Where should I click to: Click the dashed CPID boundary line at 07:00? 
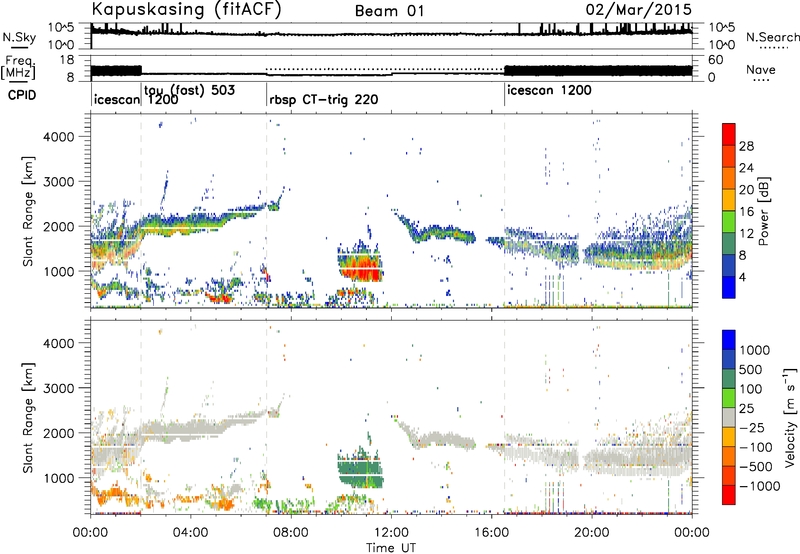click(266, 210)
